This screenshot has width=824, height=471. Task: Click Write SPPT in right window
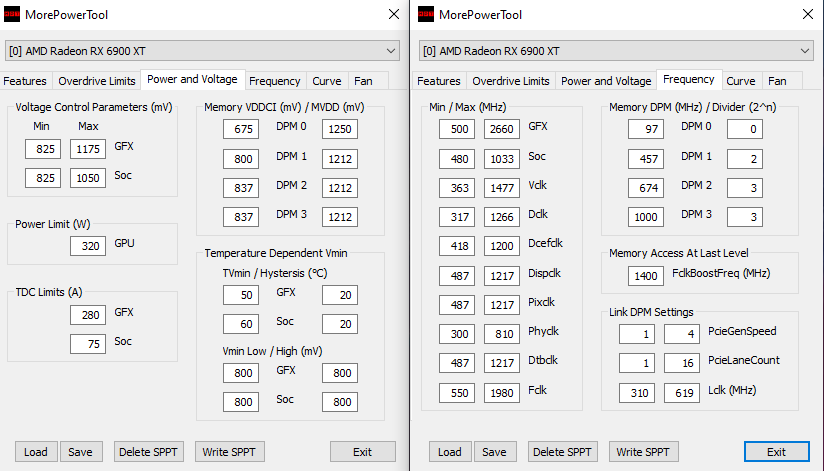click(643, 452)
